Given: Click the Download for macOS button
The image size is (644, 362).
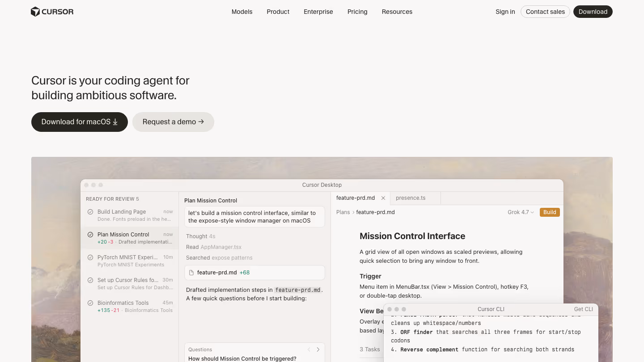Looking at the screenshot, I should click(80, 122).
